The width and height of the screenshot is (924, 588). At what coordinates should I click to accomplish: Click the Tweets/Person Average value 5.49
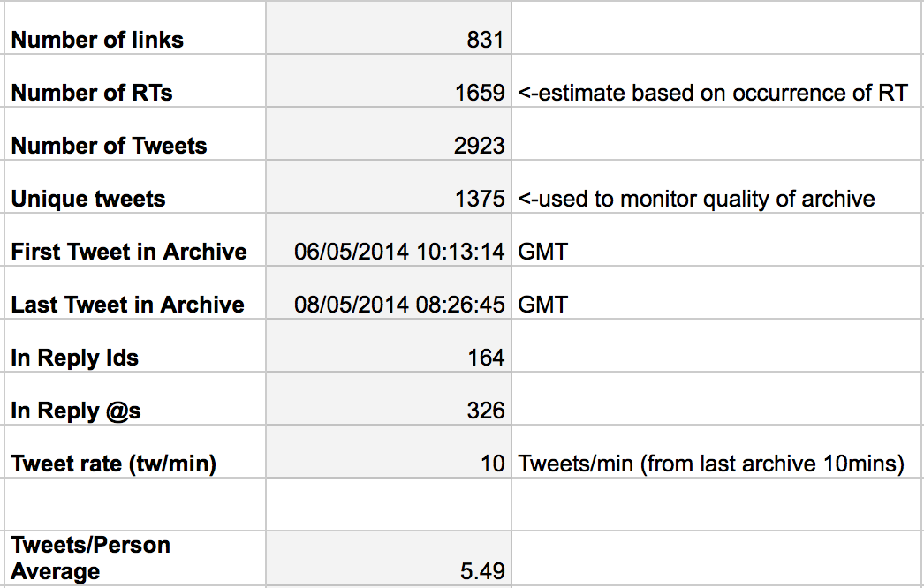(389, 558)
